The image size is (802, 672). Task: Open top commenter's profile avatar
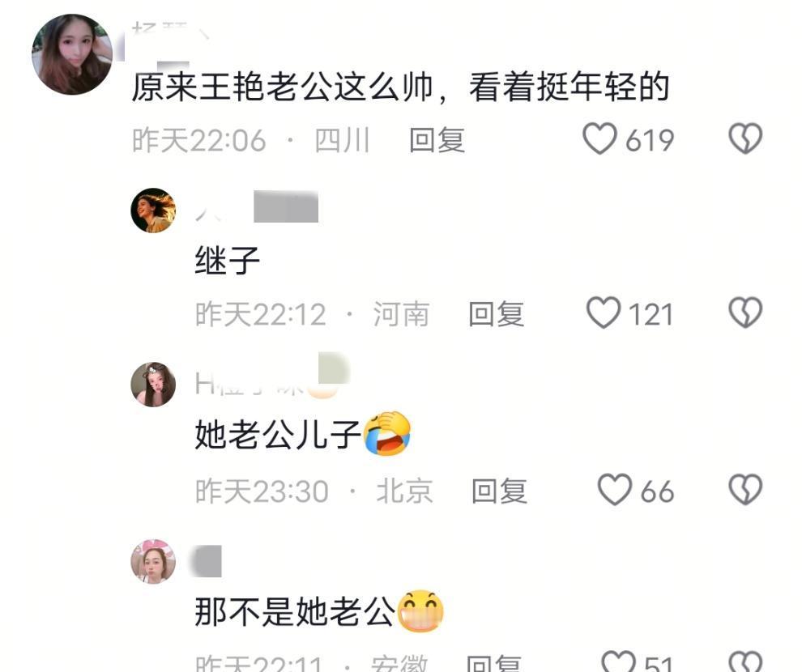tap(72, 54)
